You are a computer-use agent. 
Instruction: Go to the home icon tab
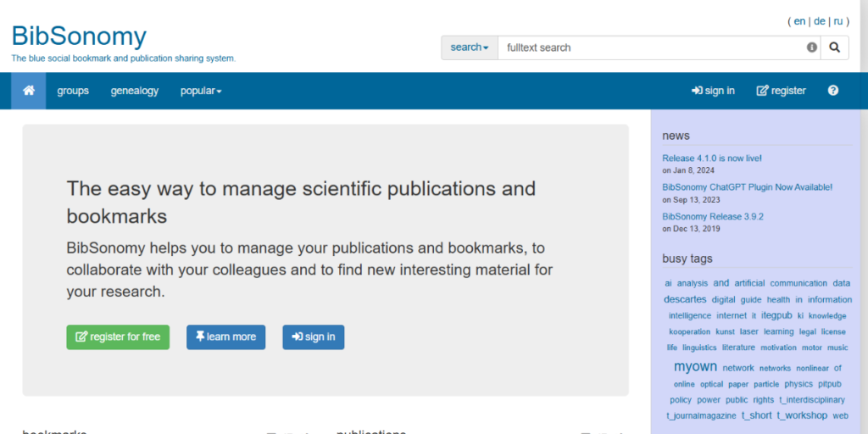[29, 90]
